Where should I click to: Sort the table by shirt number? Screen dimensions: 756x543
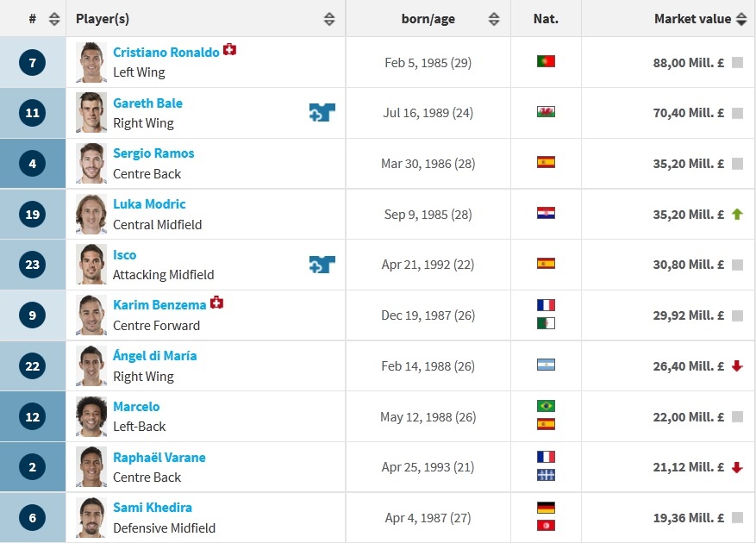[54, 19]
